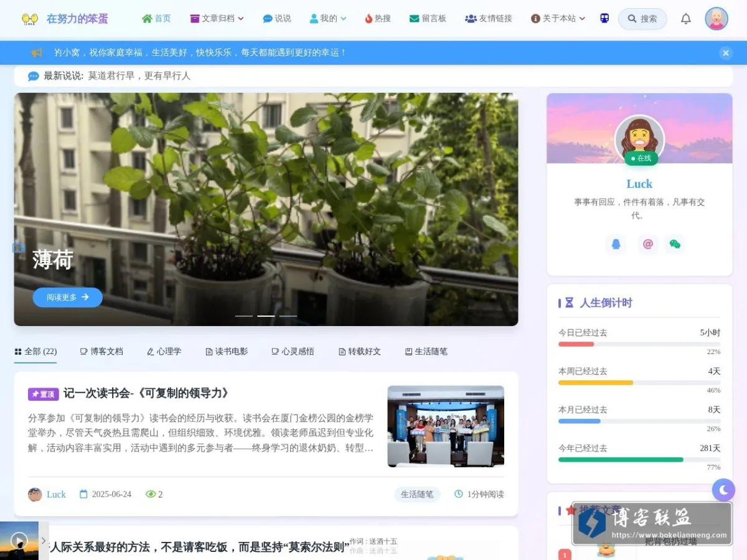Select the first carousel slide indicator
The height and width of the screenshot is (560, 747).
[243, 316]
